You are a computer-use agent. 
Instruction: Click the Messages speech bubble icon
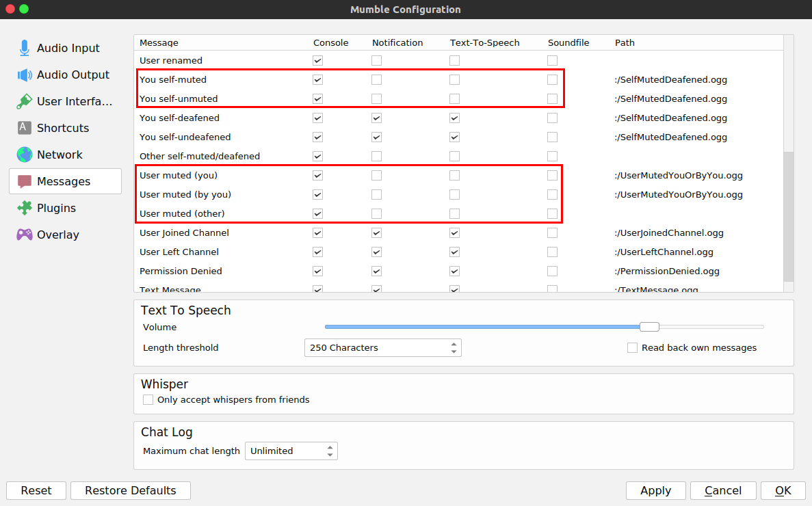tap(25, 182)
